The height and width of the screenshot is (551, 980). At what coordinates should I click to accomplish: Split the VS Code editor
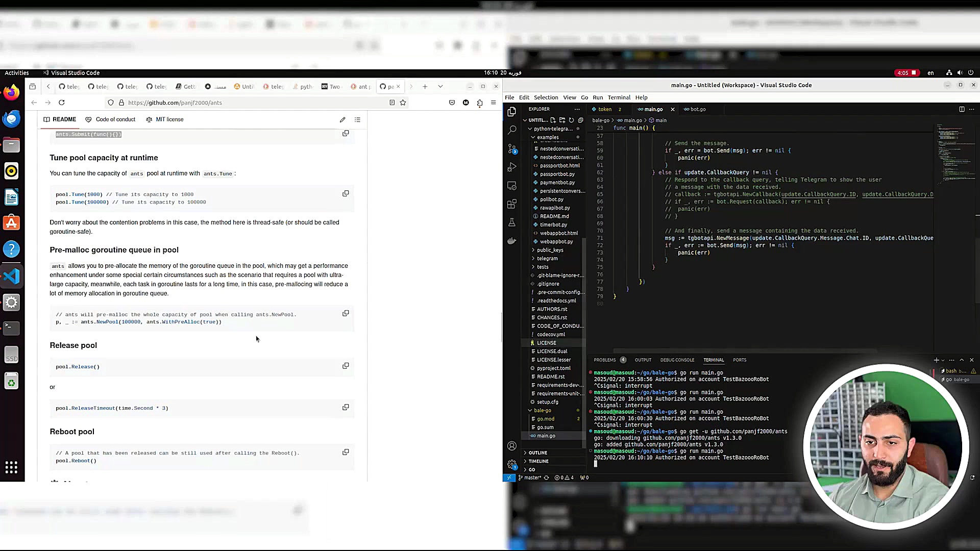click(x=962, y=109)
